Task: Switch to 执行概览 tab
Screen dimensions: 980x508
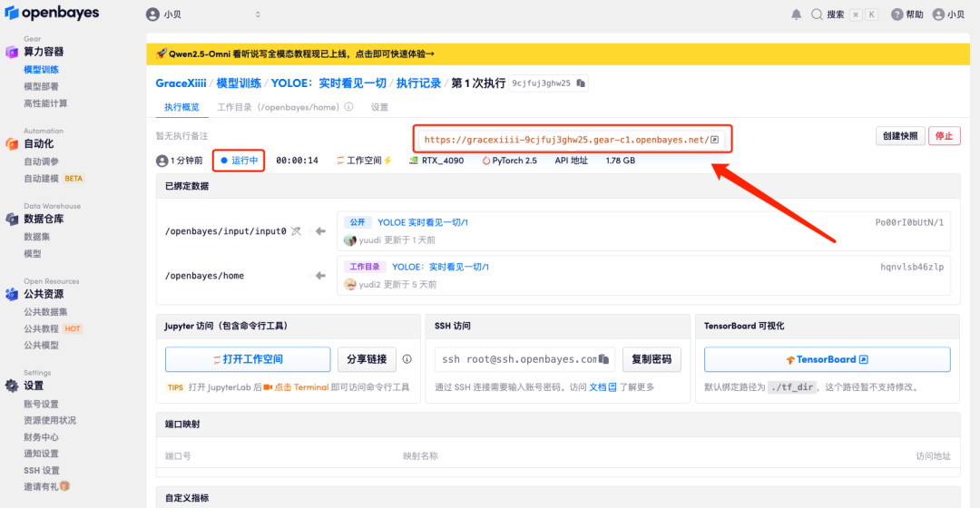Action: (x=181, y=107)
